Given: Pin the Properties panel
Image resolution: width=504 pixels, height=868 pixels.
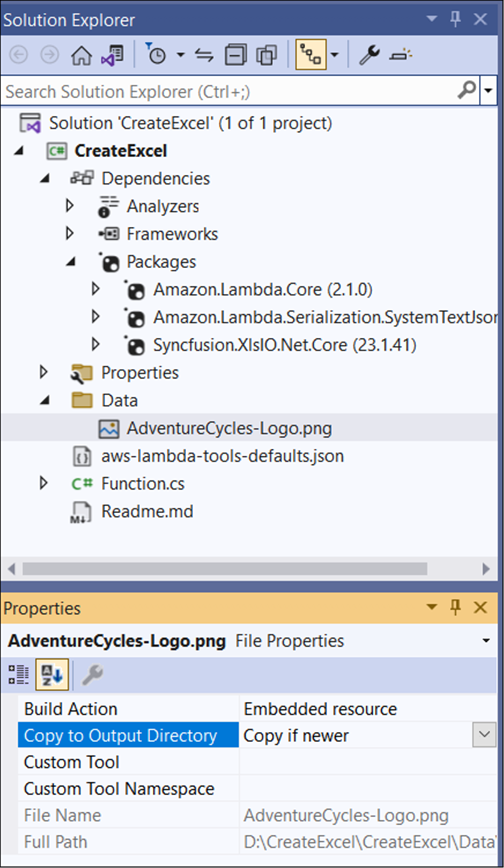Looking at the screenshot, I should [456, 607].
